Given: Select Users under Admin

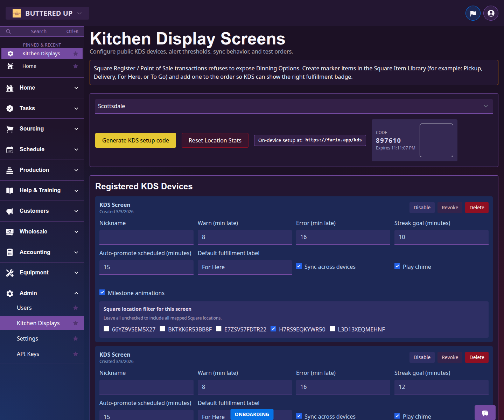Looking at the screenshot, I should [x=24, y=308].
